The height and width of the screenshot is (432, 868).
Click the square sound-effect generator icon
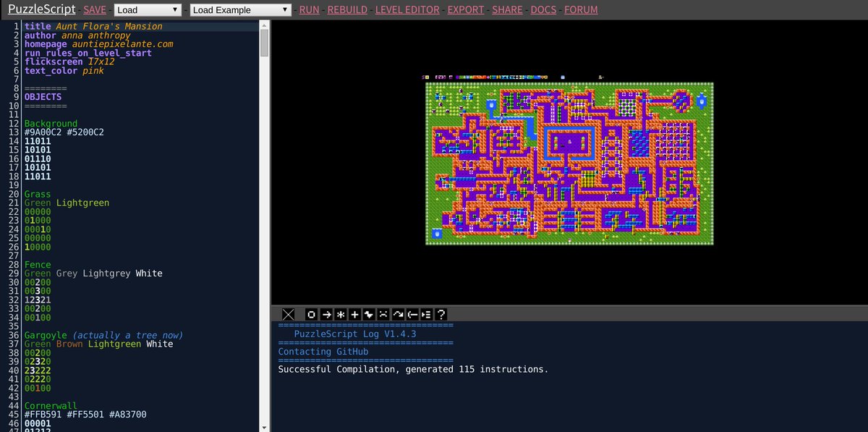[x=311, y=314]
